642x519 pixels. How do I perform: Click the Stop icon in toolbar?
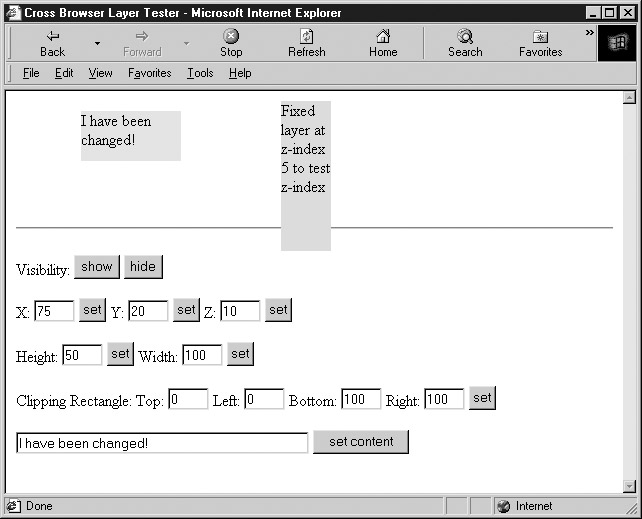click(x=231, y=36)
